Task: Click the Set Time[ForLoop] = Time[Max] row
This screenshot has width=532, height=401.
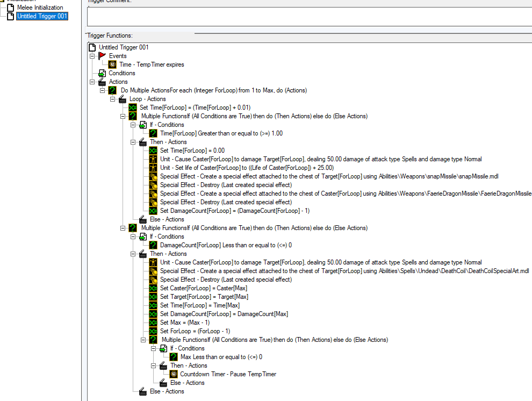Action: pyautogui.click(x=199, y=305)
